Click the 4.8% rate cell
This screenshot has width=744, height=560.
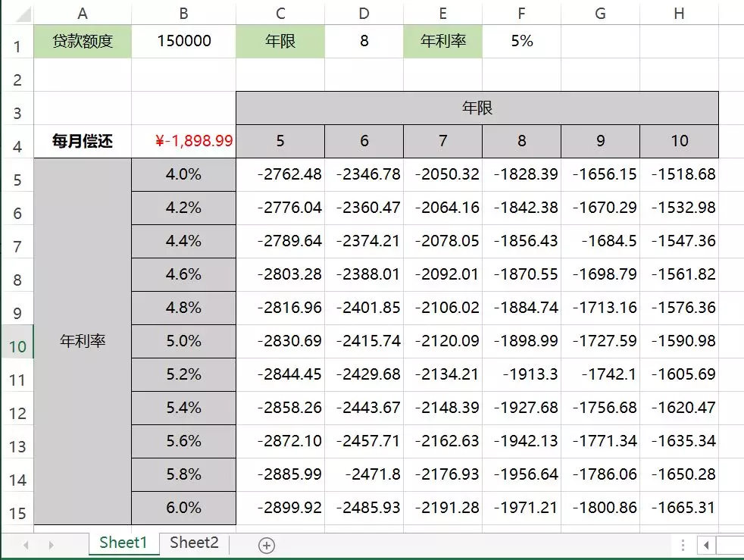[183, 308]
